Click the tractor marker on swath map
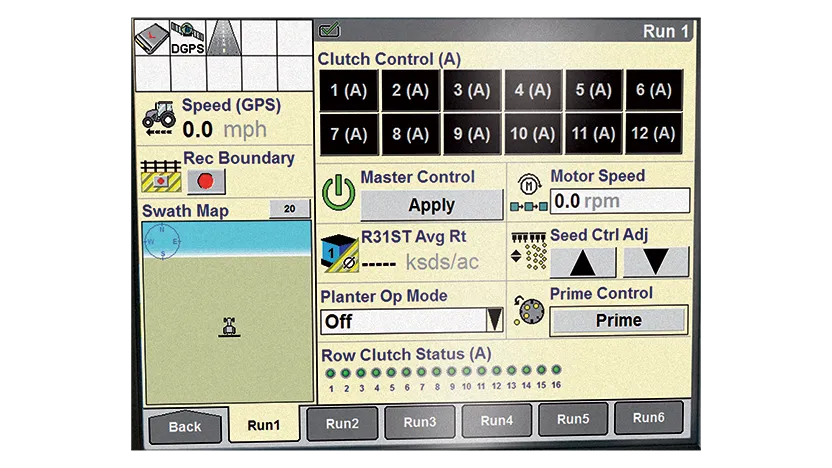 pyautogui.click(x=229, y=327)
